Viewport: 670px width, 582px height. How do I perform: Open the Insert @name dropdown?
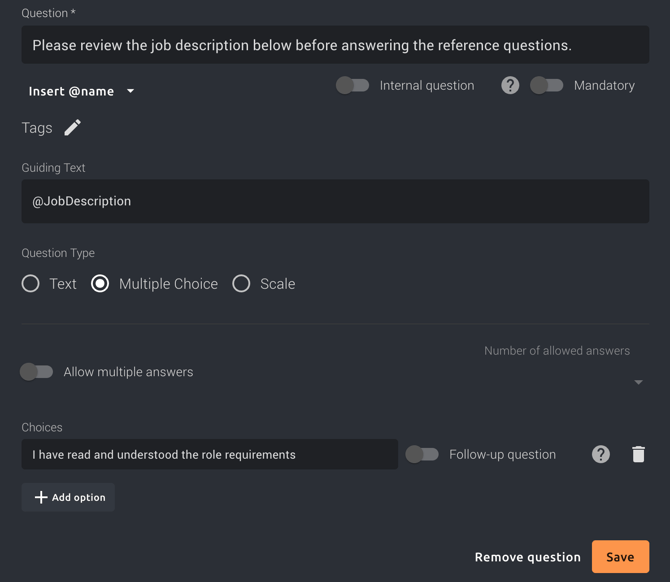pos(81,91)
